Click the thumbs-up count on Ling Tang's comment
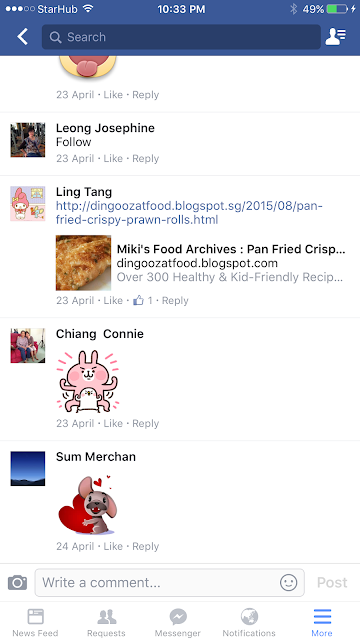 click(143, 301)
